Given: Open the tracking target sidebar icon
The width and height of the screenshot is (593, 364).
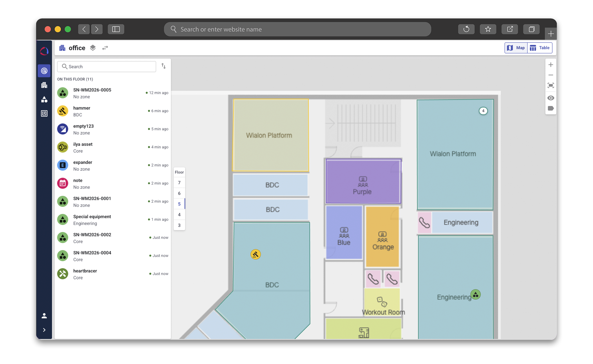Looking at the screenshot, I should pyautogui.click(x=44, y=71).
